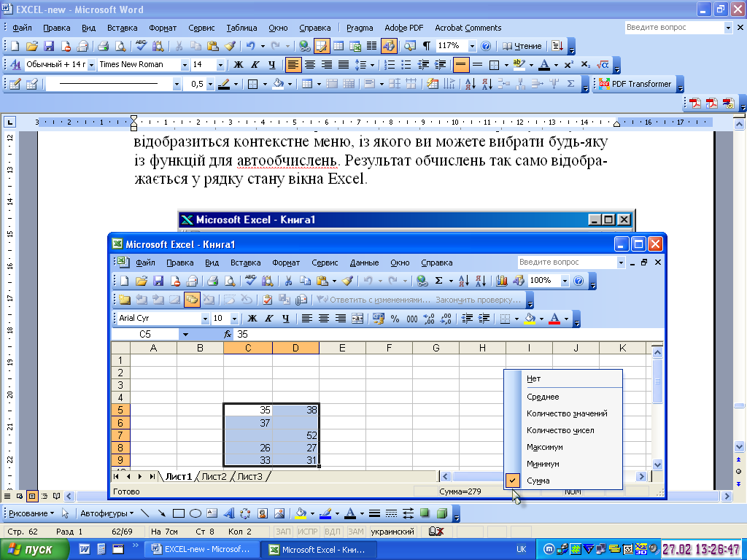The width and height of the screenshot is (747, 560).
Task: Click the Print icon in Word toolbar
Action: point(103,46)
